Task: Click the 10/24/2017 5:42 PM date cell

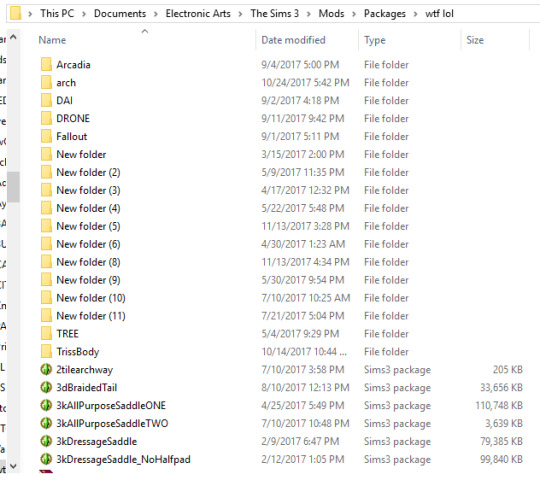Action: click(305, 82)
